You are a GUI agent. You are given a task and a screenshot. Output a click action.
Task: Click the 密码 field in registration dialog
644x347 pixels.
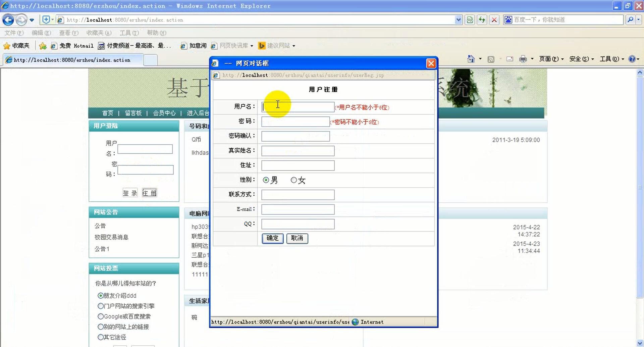coord(296,121)
